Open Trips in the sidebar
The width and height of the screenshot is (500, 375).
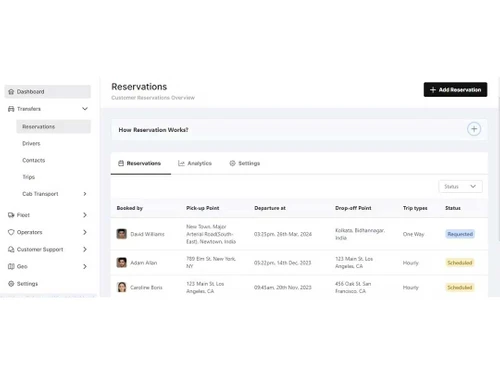point(29,177)
